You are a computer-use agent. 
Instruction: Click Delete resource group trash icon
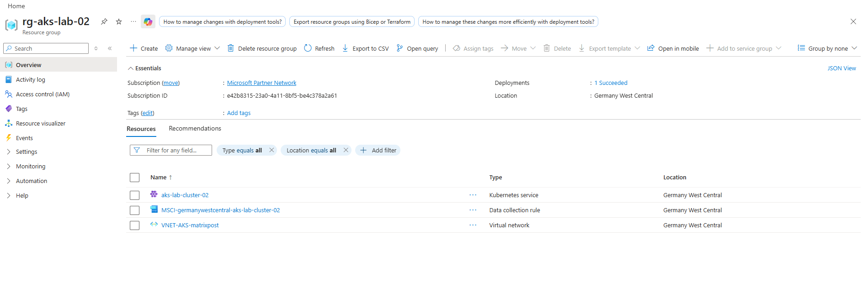[x=231, y=48]
